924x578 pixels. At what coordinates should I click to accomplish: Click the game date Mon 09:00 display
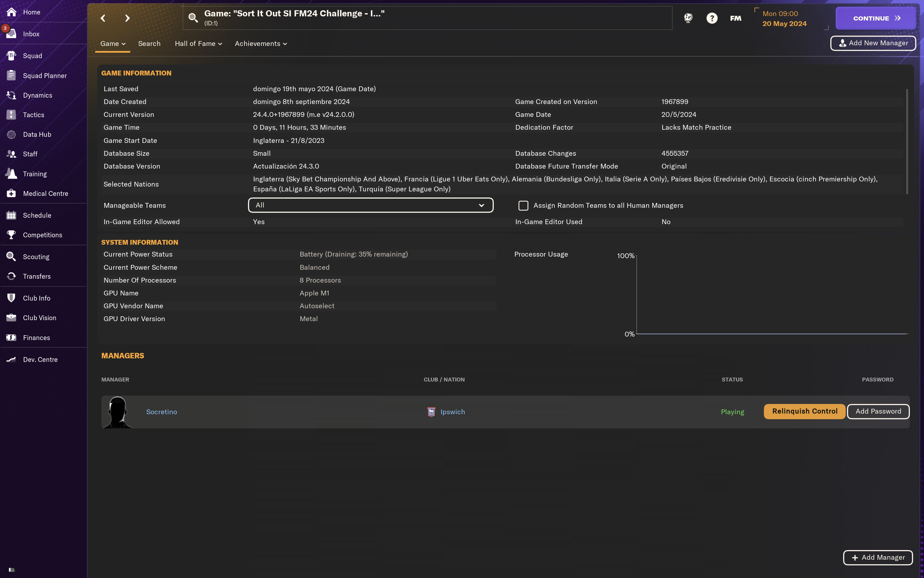(x=780, y=14)
